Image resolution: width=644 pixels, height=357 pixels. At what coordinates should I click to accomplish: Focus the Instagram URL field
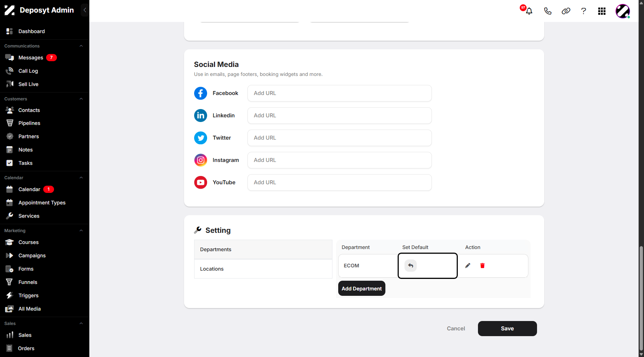coord(339,160)
